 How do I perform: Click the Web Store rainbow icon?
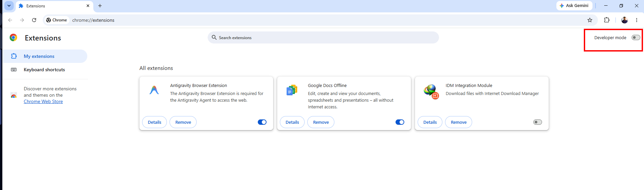[x=14, y=95]
